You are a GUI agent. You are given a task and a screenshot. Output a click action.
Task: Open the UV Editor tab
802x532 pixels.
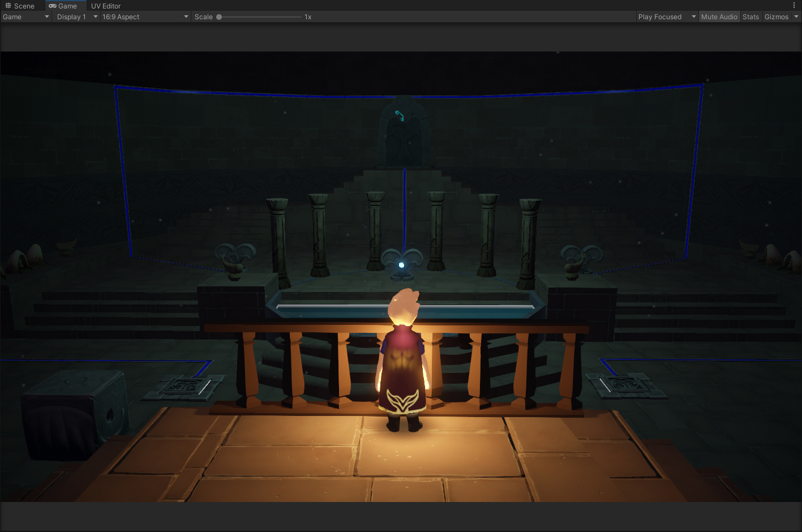pos(106,6)
